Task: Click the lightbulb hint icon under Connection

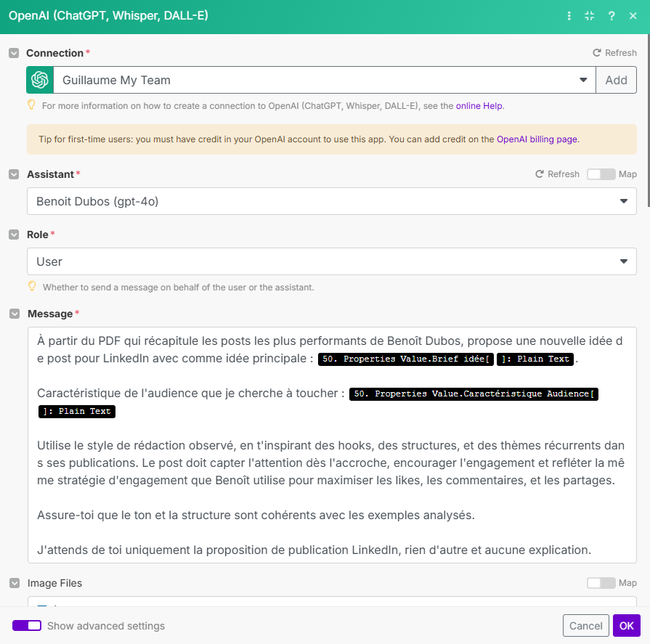Action: [x=31, y=105]
